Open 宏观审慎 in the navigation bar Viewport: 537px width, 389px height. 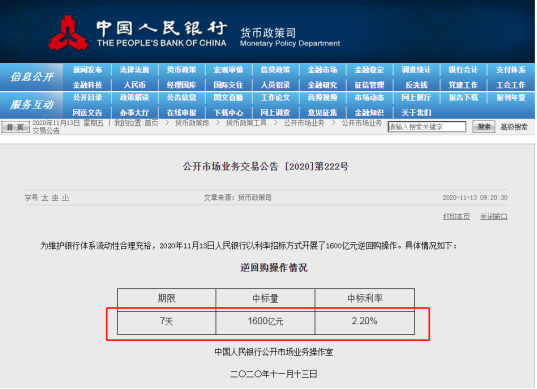point(228,70)
